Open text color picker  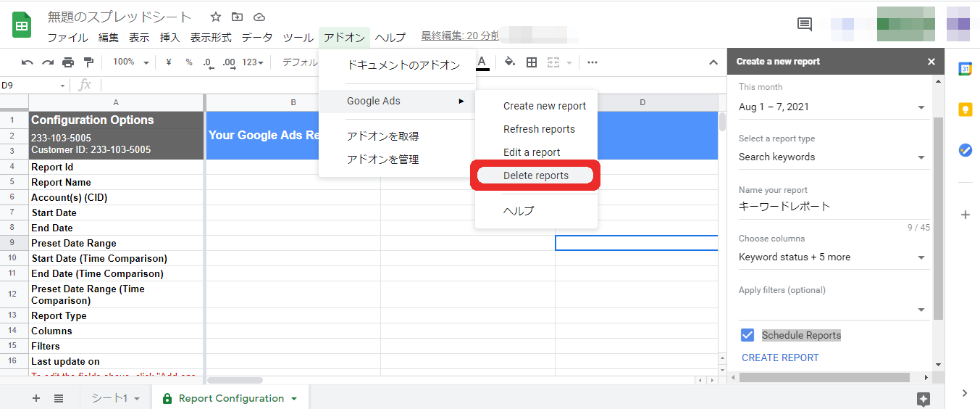(482, 62)
